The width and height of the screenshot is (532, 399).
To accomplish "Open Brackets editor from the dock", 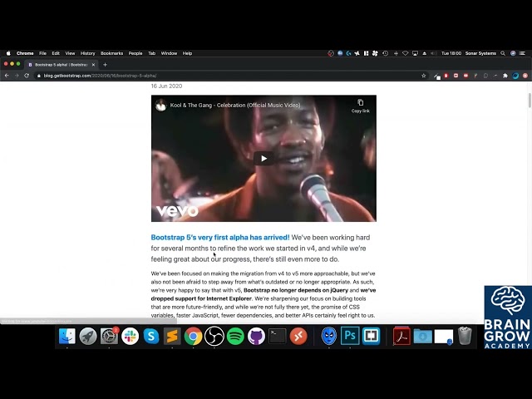I will 371,336.
